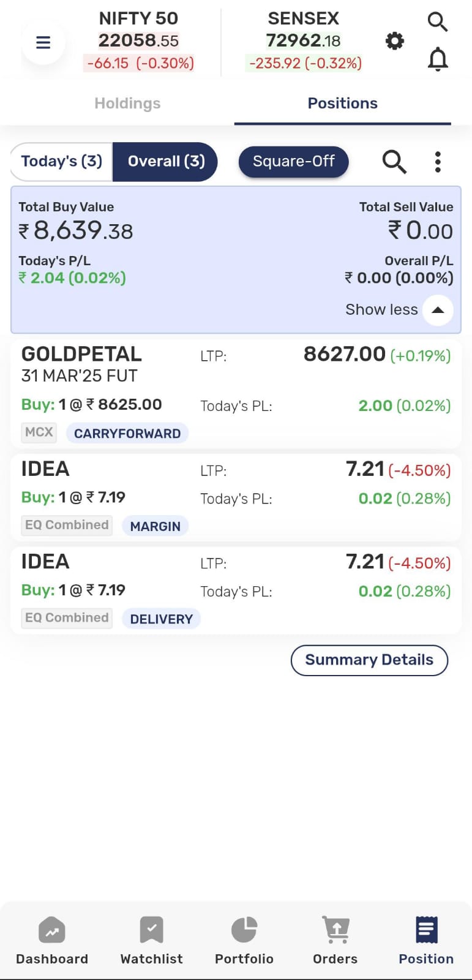Open the IDEA MARGIN position row

coord(236,497)
